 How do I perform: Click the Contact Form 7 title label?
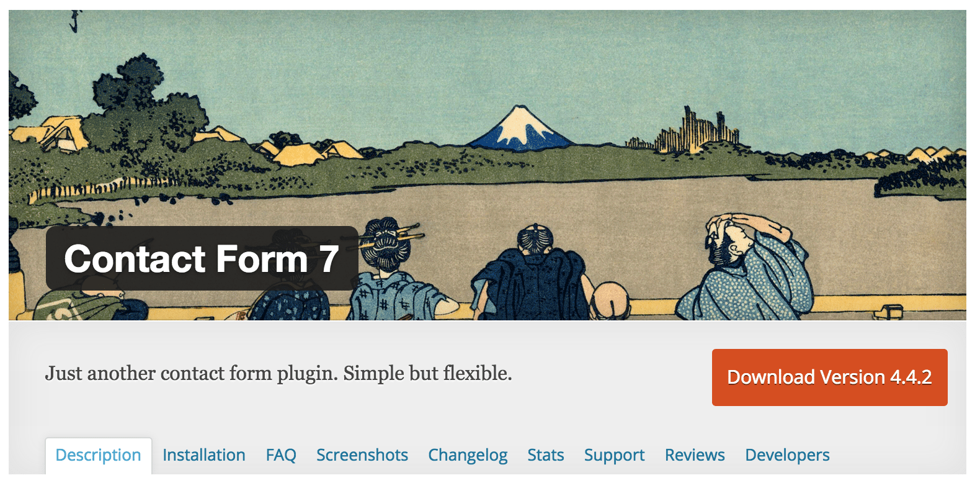202,258
